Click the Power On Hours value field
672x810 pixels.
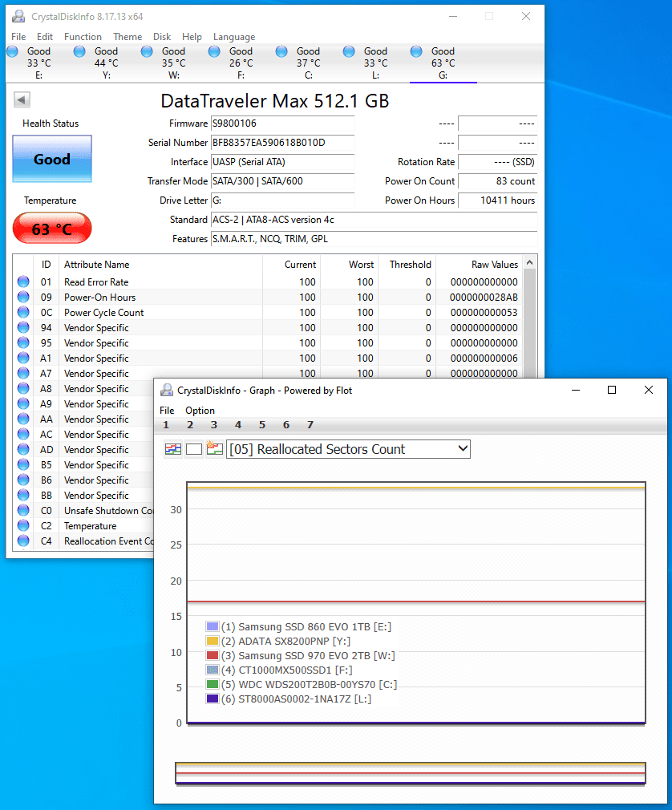(x=497, y=200)
